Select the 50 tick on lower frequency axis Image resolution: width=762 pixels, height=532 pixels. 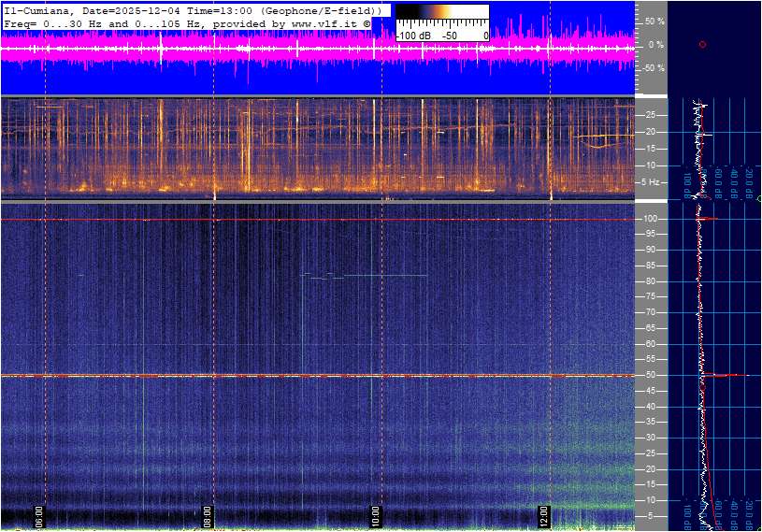651,375
